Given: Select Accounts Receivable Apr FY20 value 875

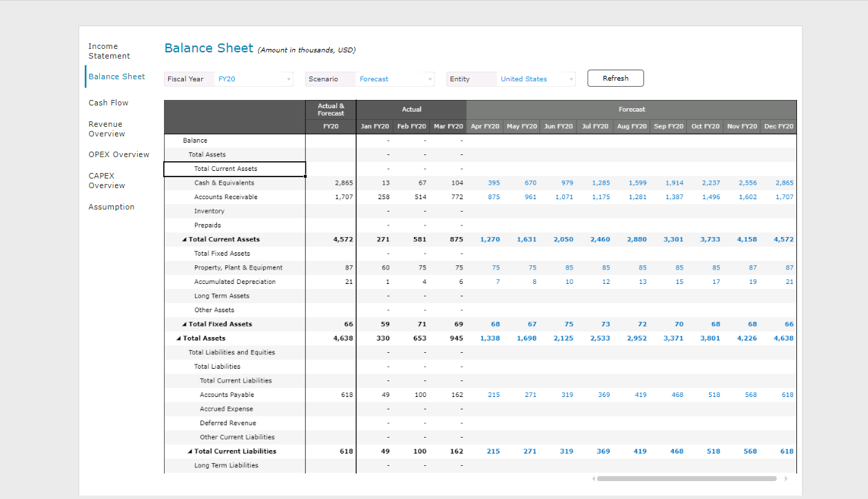Looking at the screenshot, I should pos(494,197).
